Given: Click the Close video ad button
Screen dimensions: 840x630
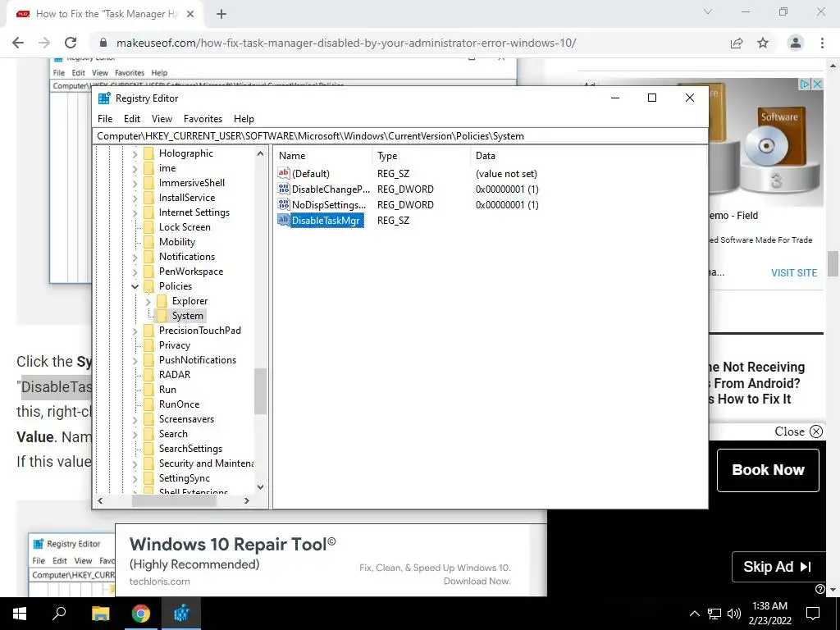Looking at the screenshot, I should coord(798,431).
